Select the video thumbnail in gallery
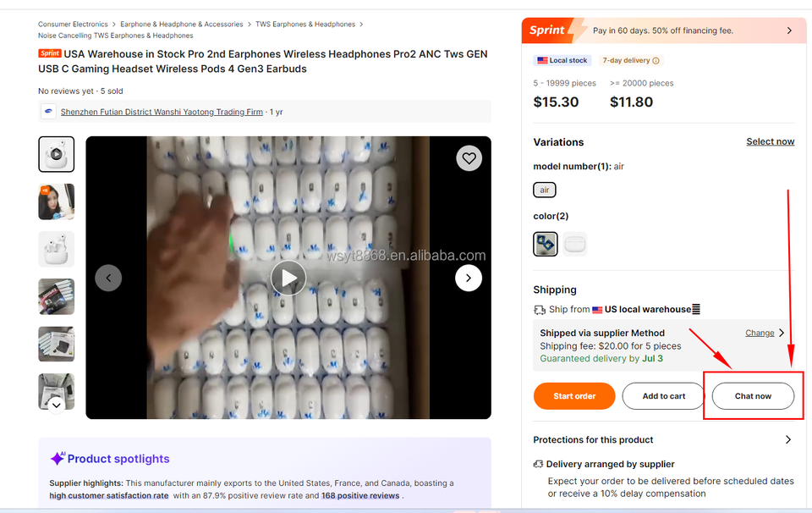This screenshot has height=513, width=812. click(x=57, y=154)
